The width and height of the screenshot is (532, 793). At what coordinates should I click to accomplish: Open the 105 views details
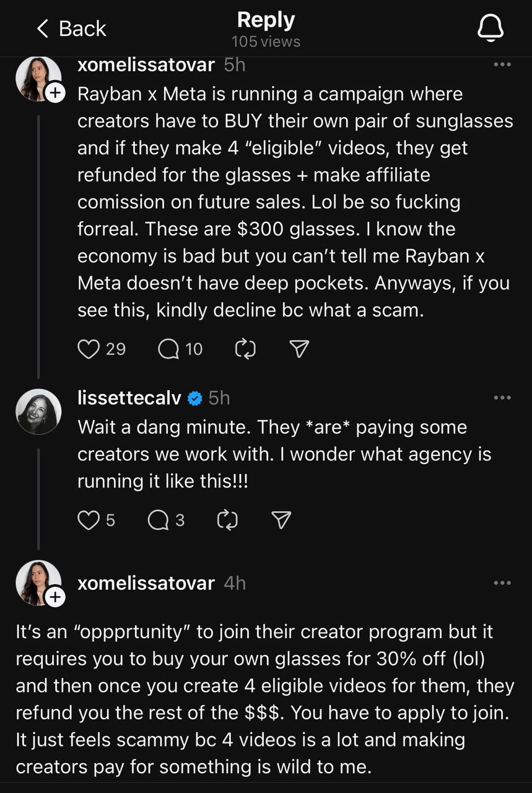[x=266, y=42]
